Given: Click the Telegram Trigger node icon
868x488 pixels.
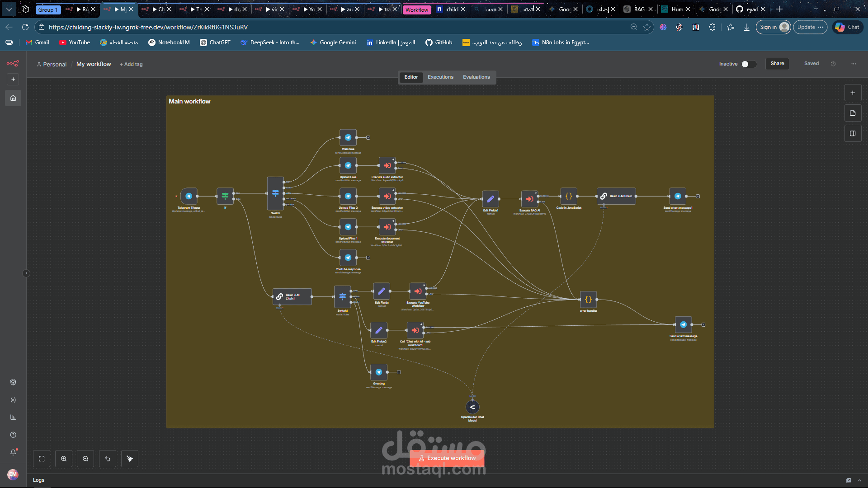Looking at the screenshot, I should click(x=189, y=196).
